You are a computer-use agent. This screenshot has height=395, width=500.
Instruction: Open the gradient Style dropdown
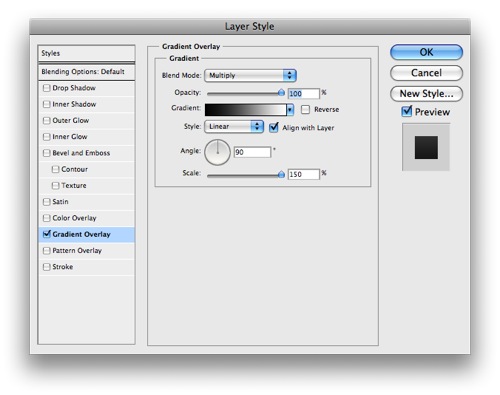(234, 127)
